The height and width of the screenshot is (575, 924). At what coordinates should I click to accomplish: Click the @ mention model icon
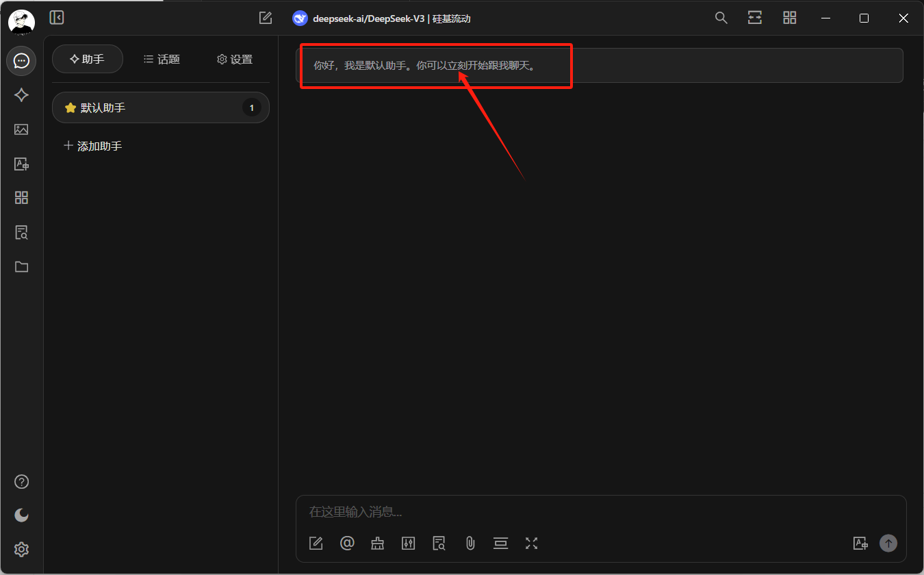point(347,543)
